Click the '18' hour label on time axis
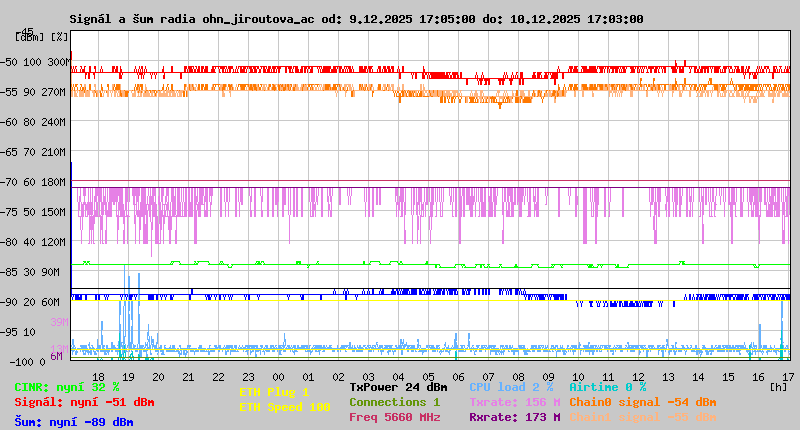The width and height of the screenshot is (800, 430). 98,377
